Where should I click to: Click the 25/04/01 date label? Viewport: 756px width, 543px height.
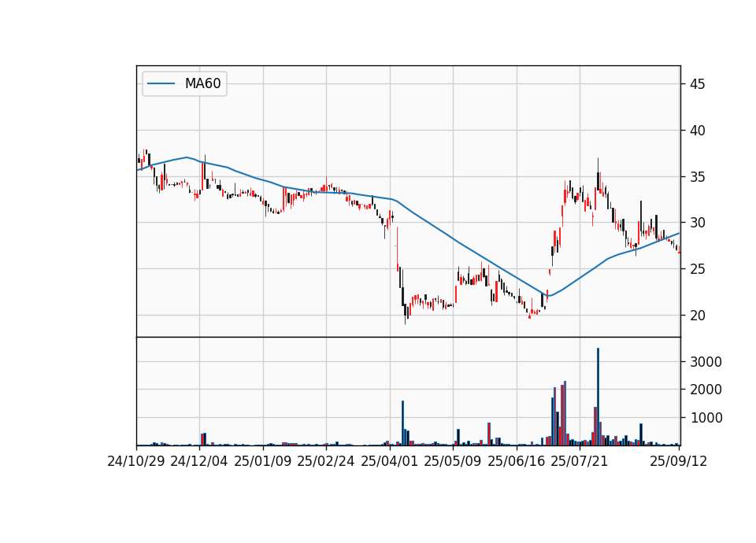(x=390, y=461)
